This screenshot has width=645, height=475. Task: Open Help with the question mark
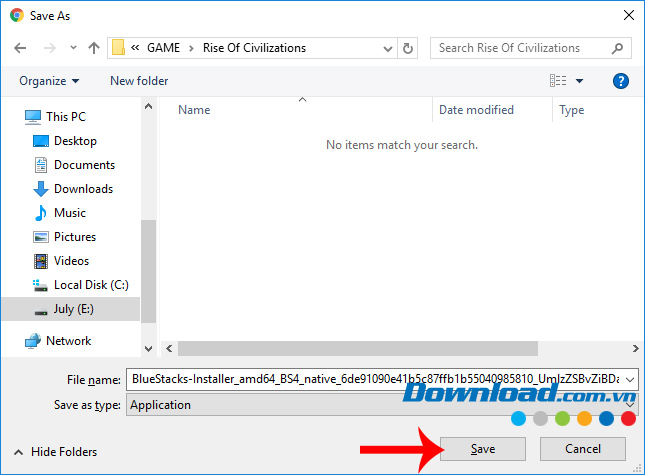point(620,81)
